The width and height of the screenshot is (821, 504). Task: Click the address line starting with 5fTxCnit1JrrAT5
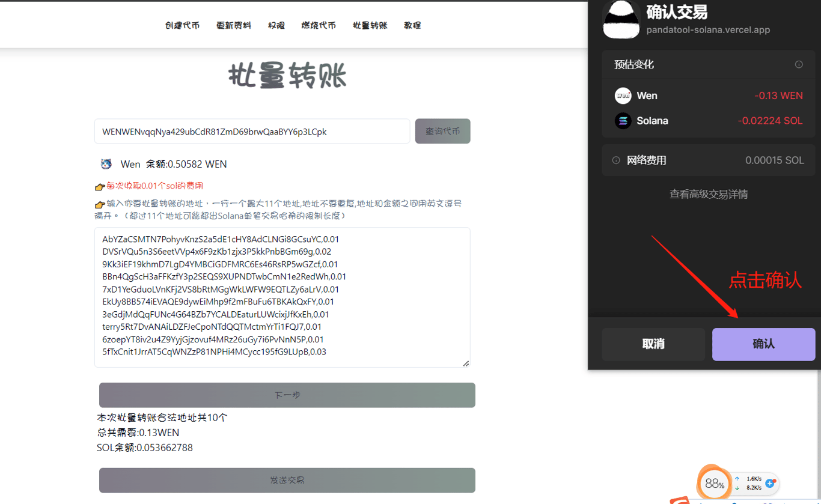pyautogui.click(x=215, y=353)
